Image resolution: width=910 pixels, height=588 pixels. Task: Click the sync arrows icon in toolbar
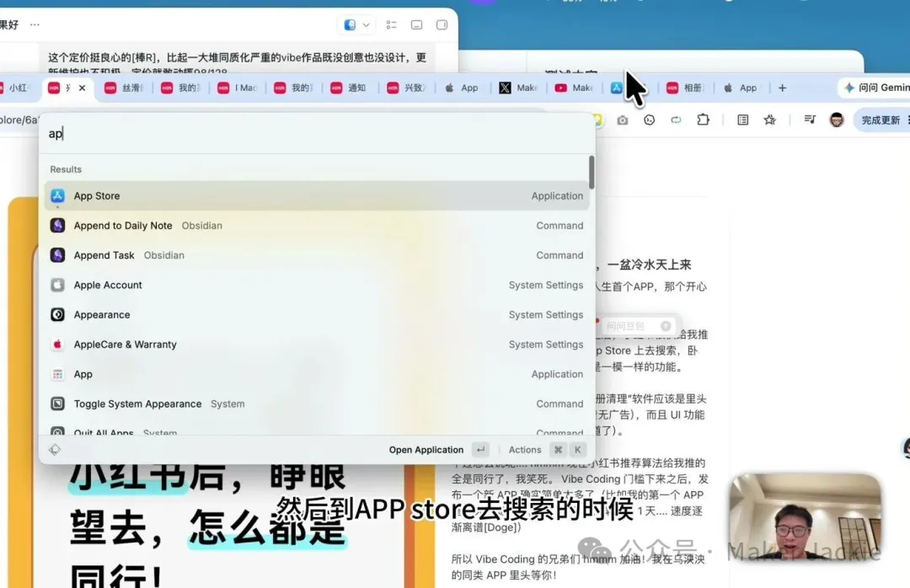676,120
